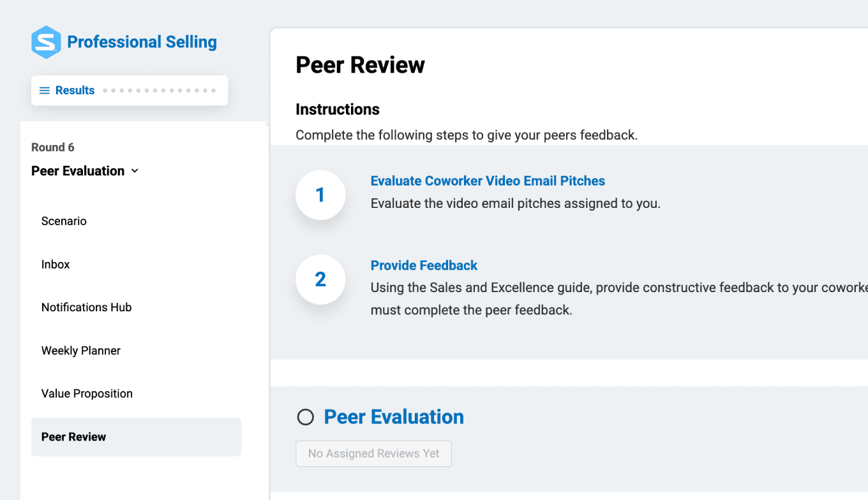This screenshot has height=500, width=868.
Task: Click the Professional Selling title text
Action: pos(142,42)
